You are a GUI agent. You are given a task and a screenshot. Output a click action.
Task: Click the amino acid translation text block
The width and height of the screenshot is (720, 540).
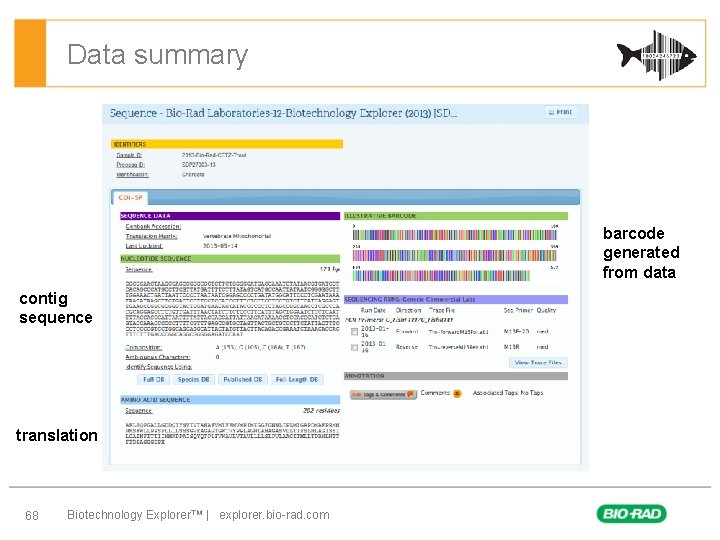232,433
